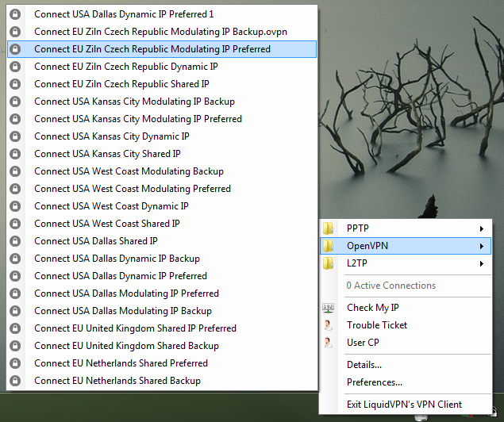Click the PPTP folder icon
The height and width of the screenshot is (422, 504).
click(328, 228)
